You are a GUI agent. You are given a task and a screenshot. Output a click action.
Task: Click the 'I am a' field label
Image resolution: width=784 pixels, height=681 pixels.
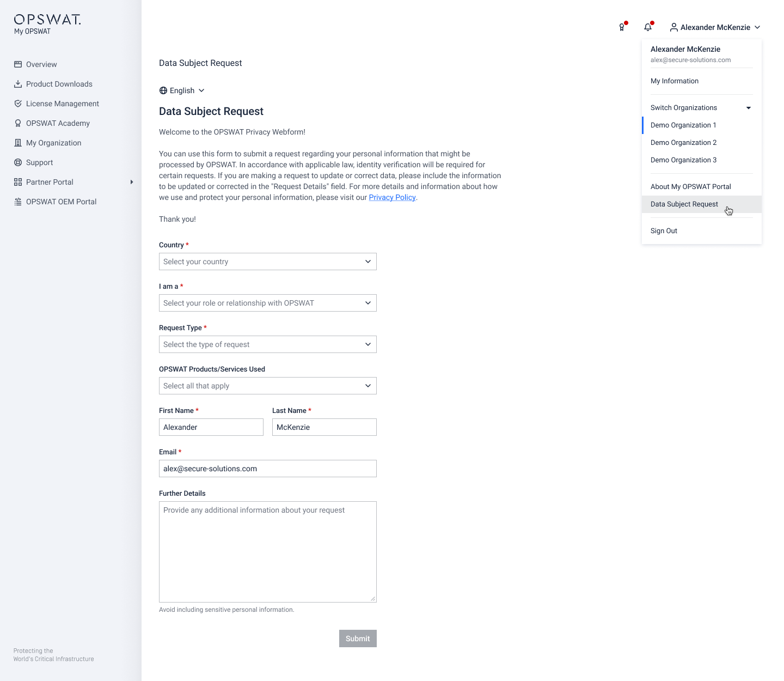tap(169, 287)
